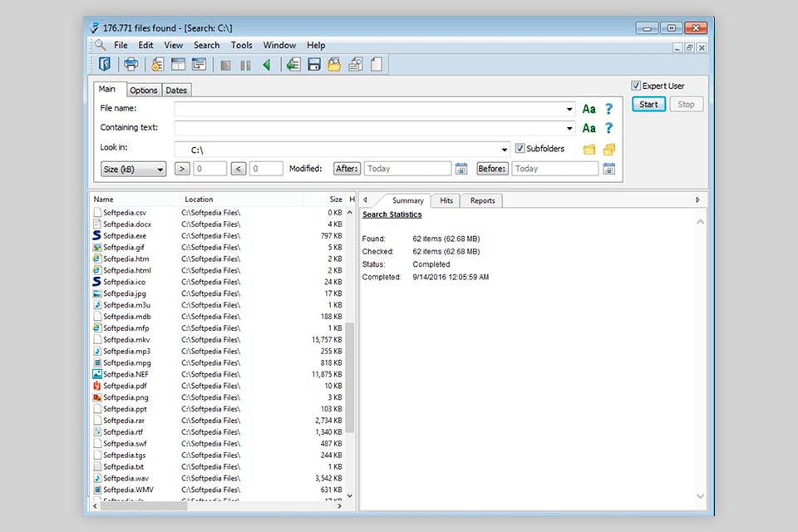This screenshot has width=798, height=532.
Task: Click the File name input field
Action: 374,109
